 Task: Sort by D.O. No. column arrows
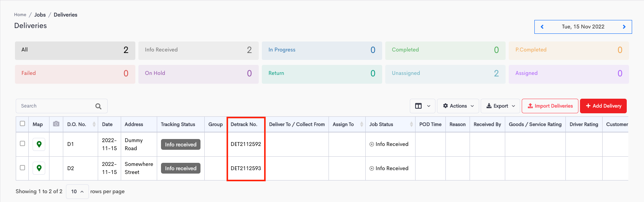point(94,124)
